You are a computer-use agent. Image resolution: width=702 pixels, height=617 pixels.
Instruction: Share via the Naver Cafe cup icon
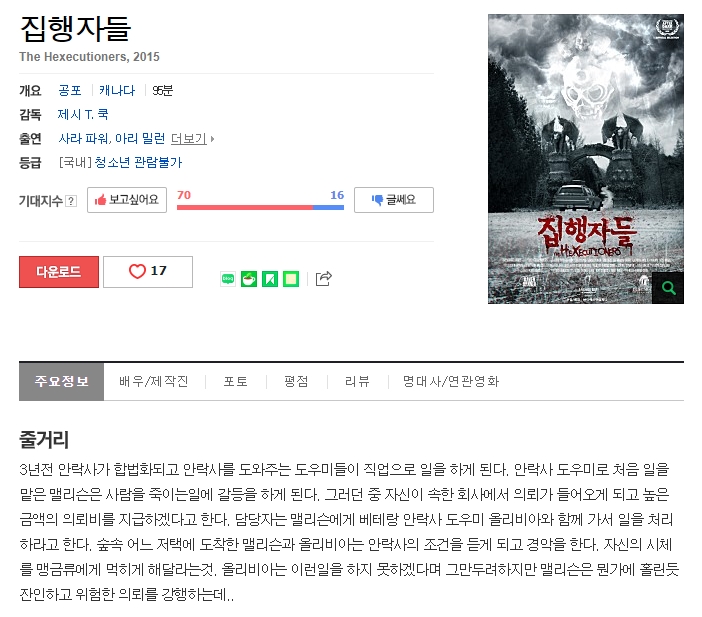(249, 279)
